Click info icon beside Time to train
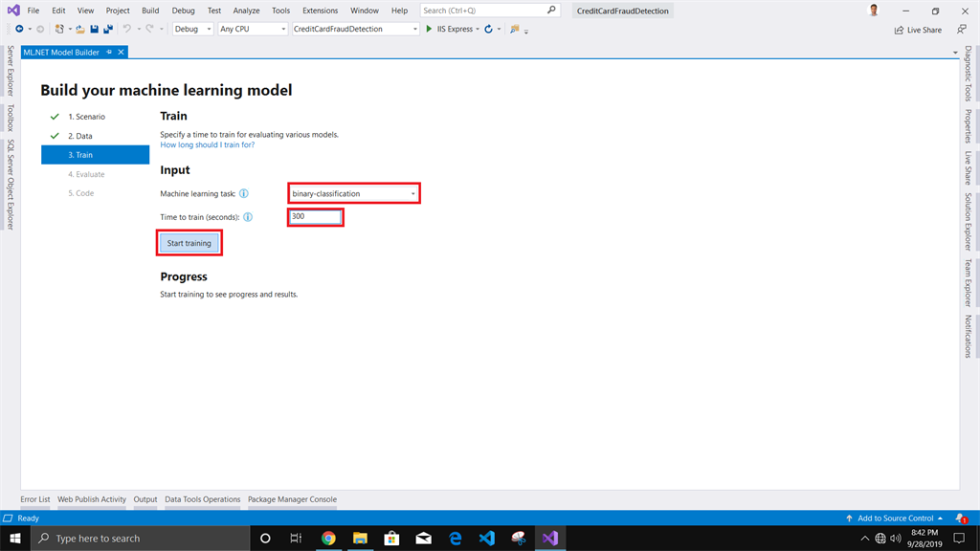This screenshot has width=980, height=551. (248, 217)
